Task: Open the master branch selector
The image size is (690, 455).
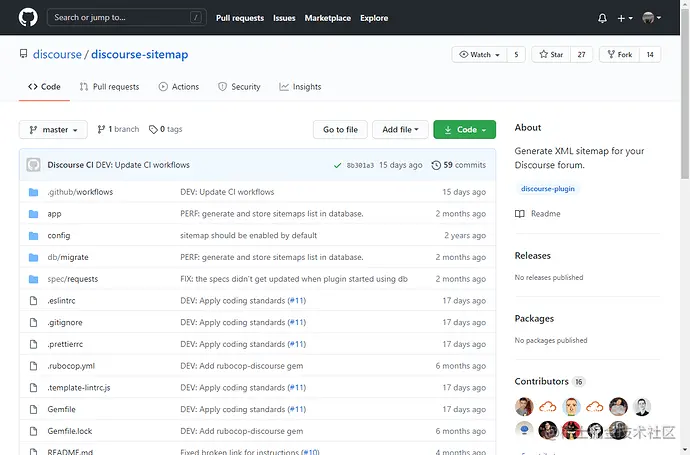Action: 53,129
